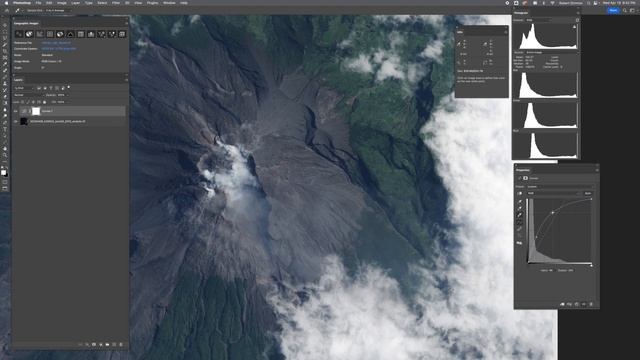Click the leftmost icon in Geographic Imager toolbar
Image resolution: width=640 pixels, height=360 pixels.
pos(19,34)
